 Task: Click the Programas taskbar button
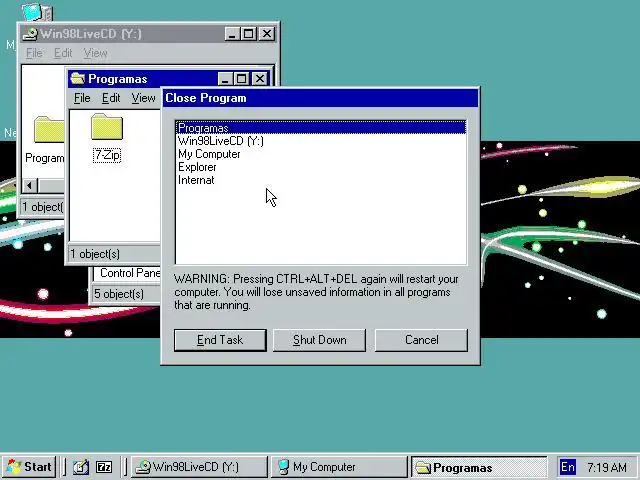(479, 467)
